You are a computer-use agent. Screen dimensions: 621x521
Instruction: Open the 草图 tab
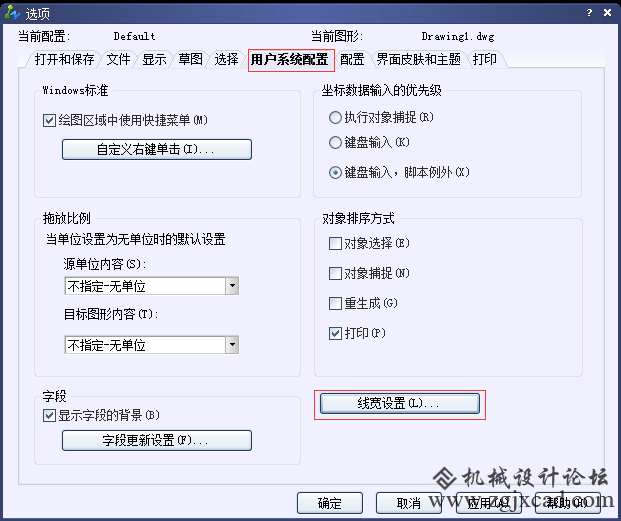coord(190,59)
